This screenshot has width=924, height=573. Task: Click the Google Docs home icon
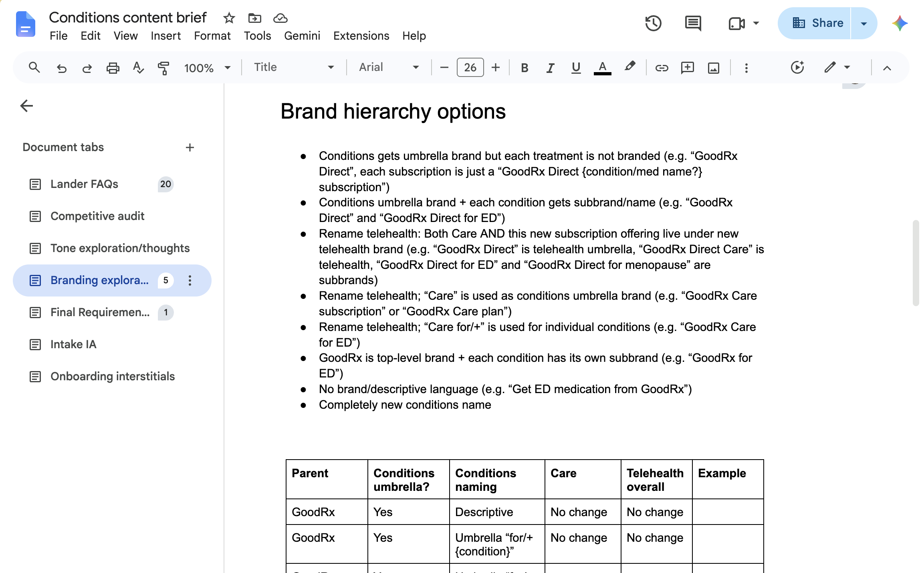[26, 24]
